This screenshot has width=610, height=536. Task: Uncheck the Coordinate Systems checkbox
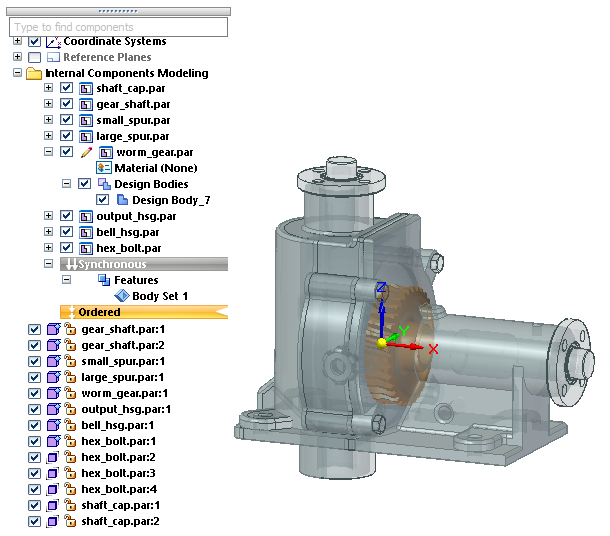34,41
